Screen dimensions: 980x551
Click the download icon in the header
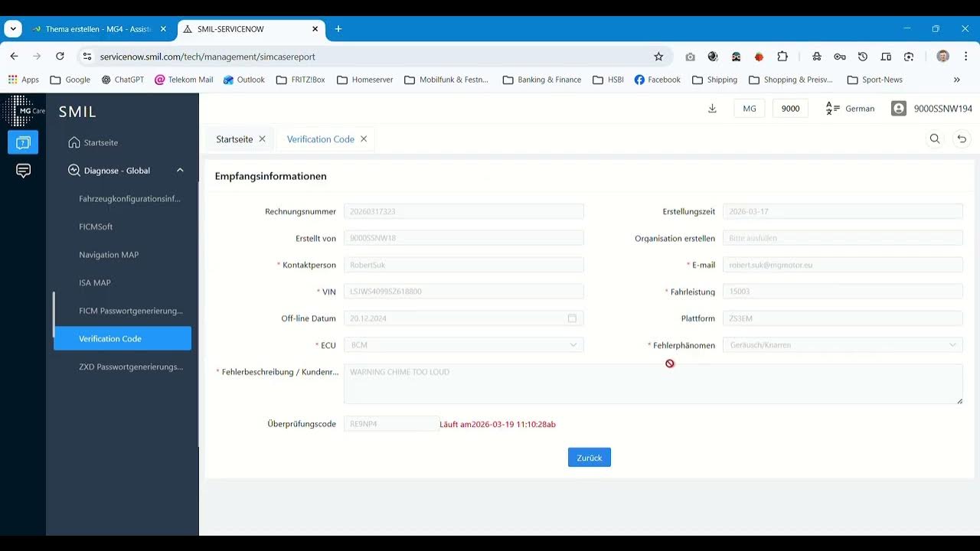point(712,109)
